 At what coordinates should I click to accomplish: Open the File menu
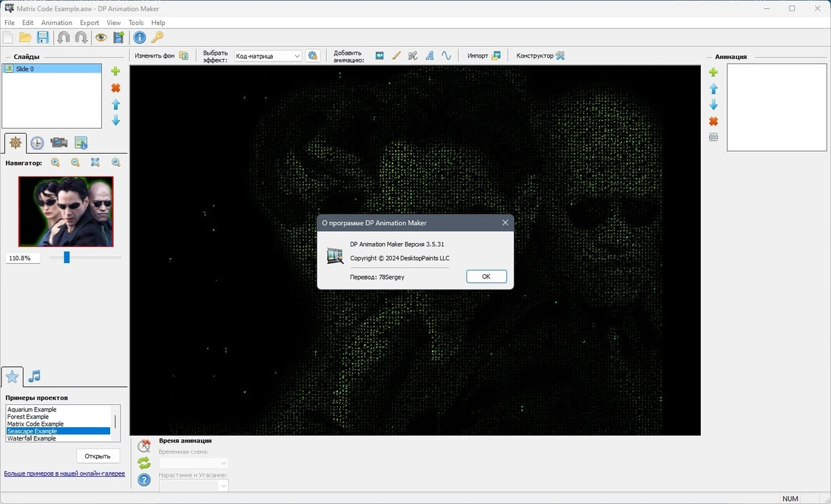coord(9,23)
